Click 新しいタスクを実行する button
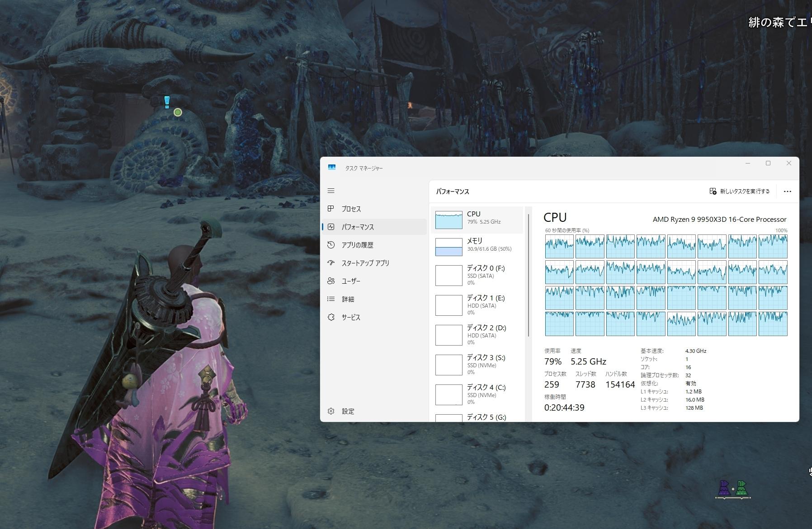This screenshot has height=529, width=812. coord(740,192)
